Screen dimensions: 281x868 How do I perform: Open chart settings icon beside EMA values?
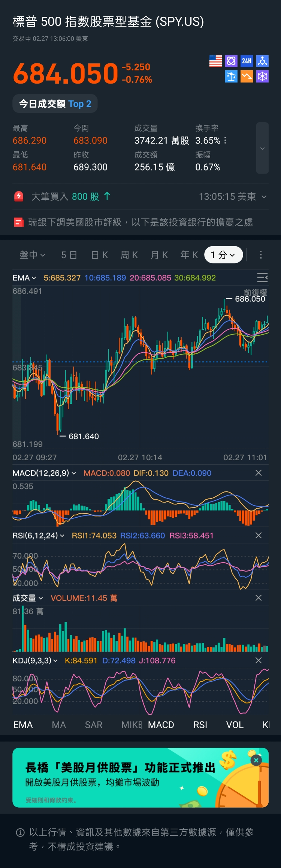262,277
